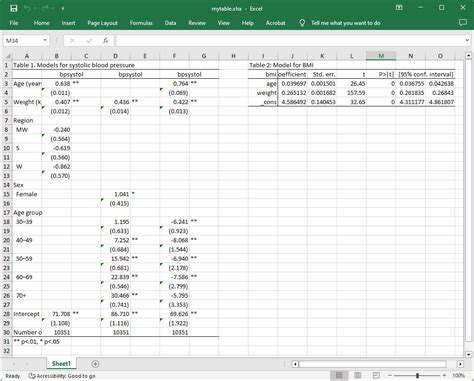Image resolution: width=474 pixels, height=381 pixels.
Task: Switch to Normal view icon
Action: pyautogui.click(x=339, y=376)
